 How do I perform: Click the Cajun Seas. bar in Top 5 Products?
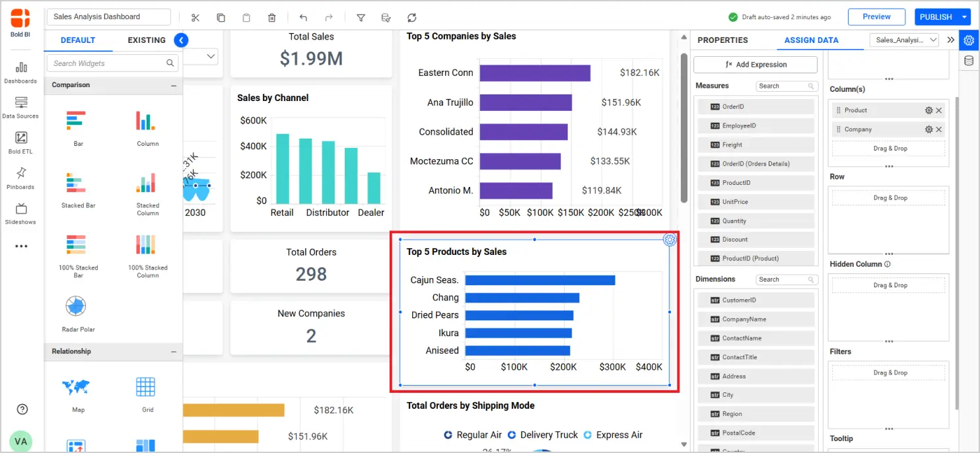540,280
